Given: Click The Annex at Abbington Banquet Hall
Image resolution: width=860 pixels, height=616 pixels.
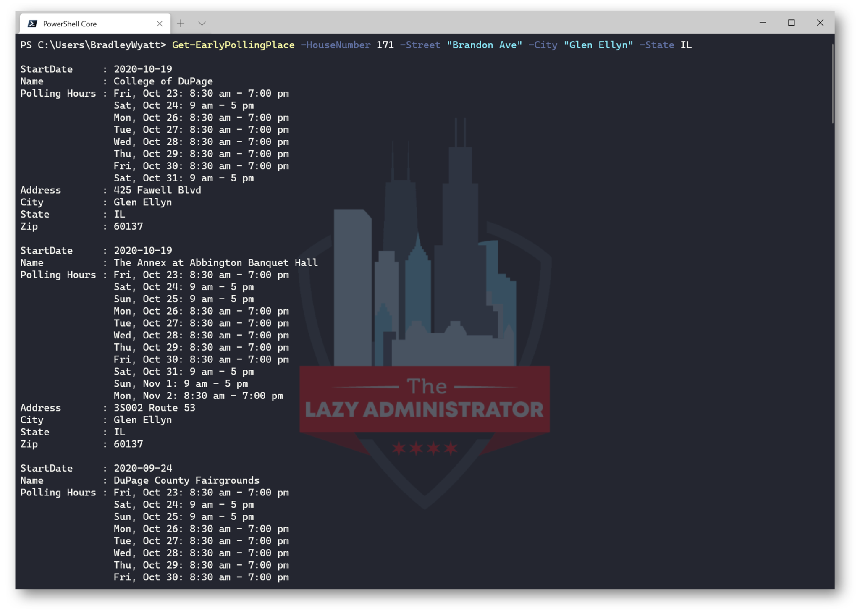Looking at the screenshot, I should 215,263.
